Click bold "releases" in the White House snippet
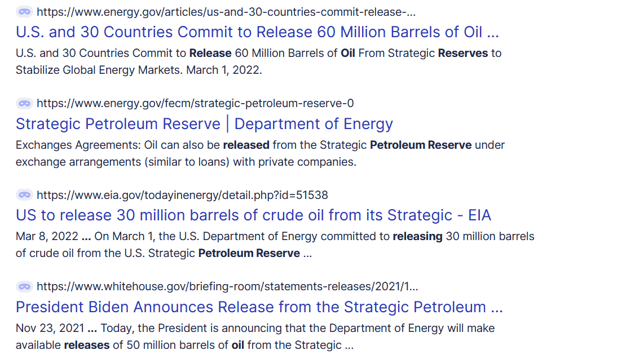The height and width of the screenshot is (359, 644). point(86,345)
